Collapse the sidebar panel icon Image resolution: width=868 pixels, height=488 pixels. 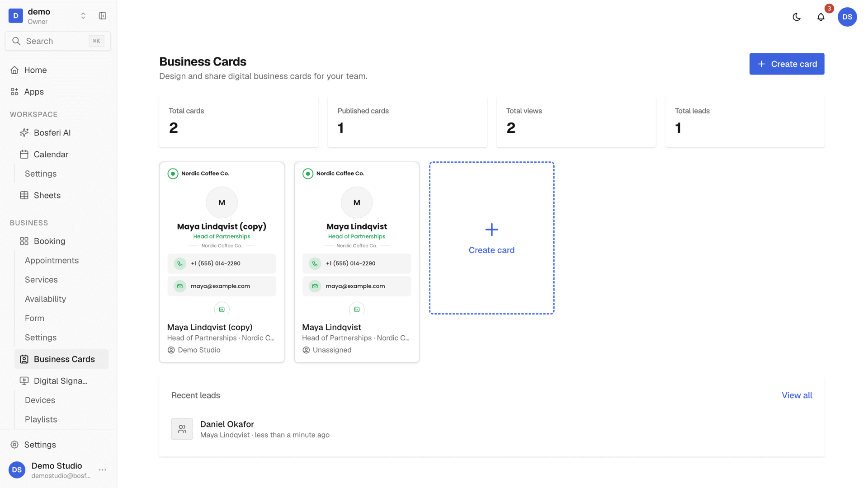click(103, 16)
